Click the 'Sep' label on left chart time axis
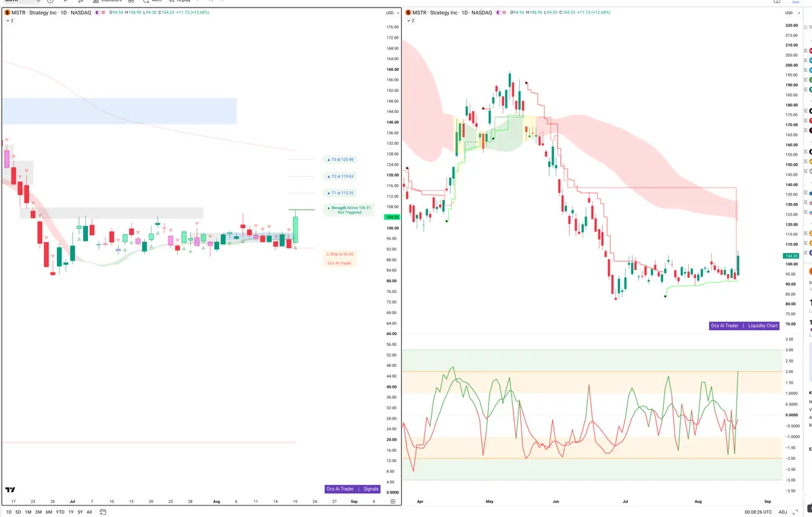 pyautogui.click(x=354, y=501)
